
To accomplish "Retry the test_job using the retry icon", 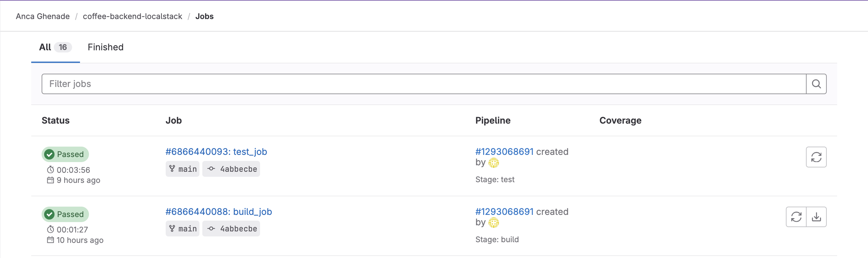I will coord(816,157).
